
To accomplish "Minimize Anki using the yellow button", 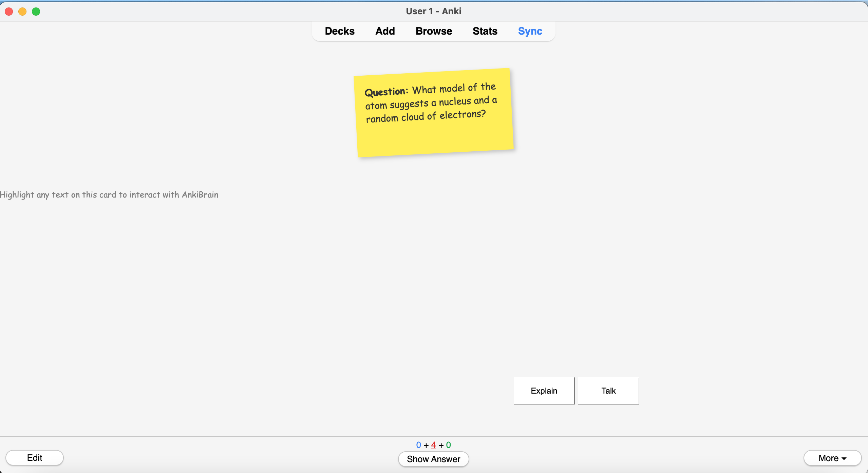I will pyautogui.click(x=22, y=12).
